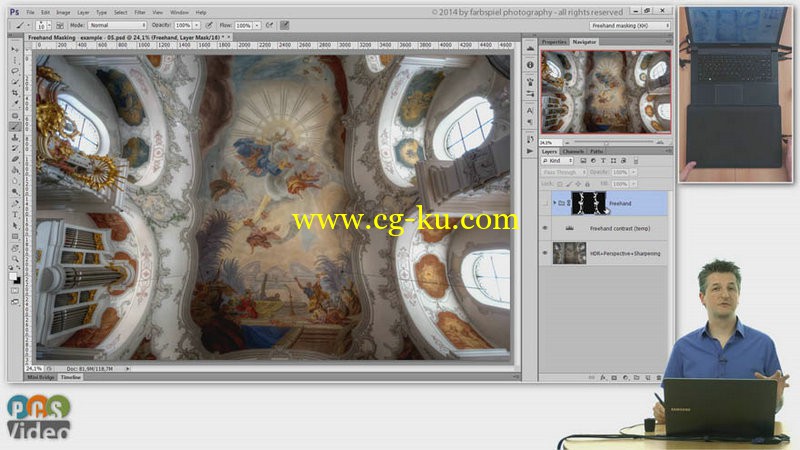800x450 pixels.
Task: Click the Navigator zoom in icon
Action: pos(661,142)
